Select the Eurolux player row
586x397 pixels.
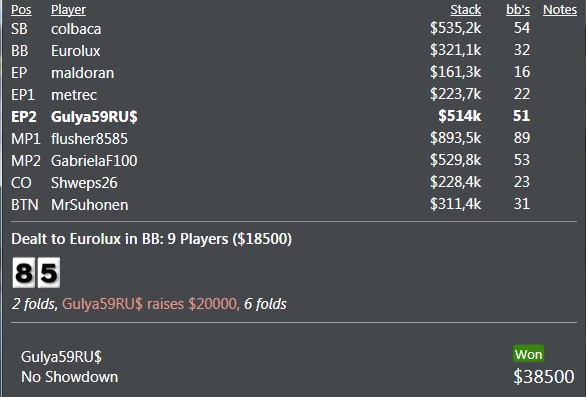tap(294, 51)
